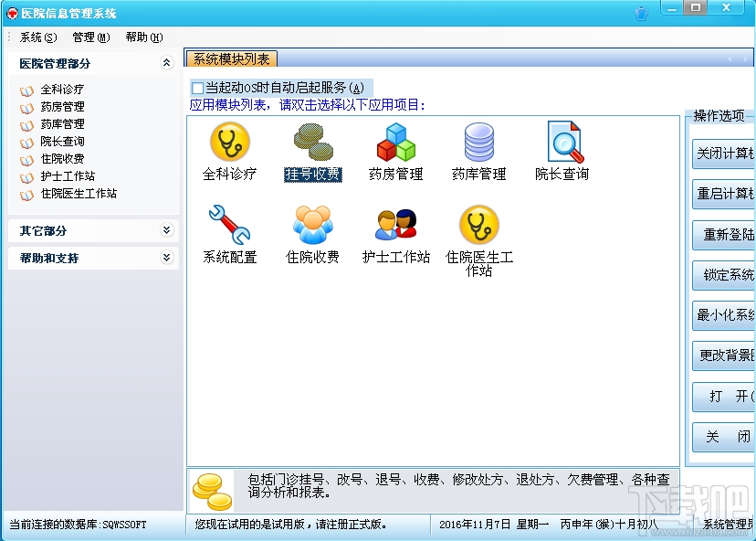The height and width of the screenshot is (541, 756).
Task: Select the 挂号收费 coins module icon
Action: click(x=313, y=142)
